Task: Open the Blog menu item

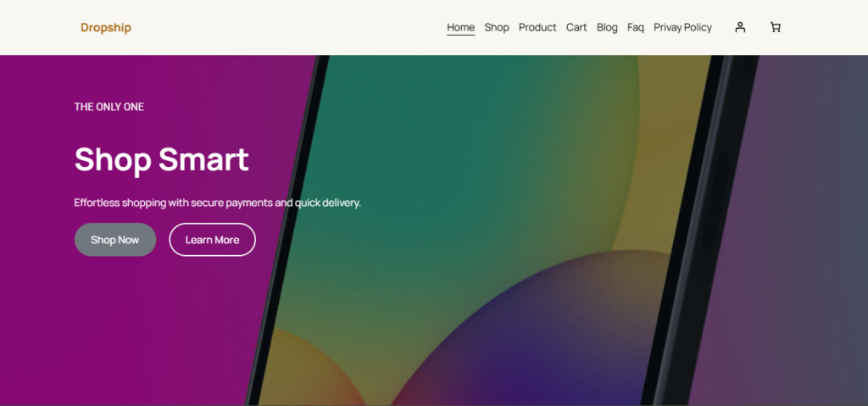Action: (x=607, y=27)
